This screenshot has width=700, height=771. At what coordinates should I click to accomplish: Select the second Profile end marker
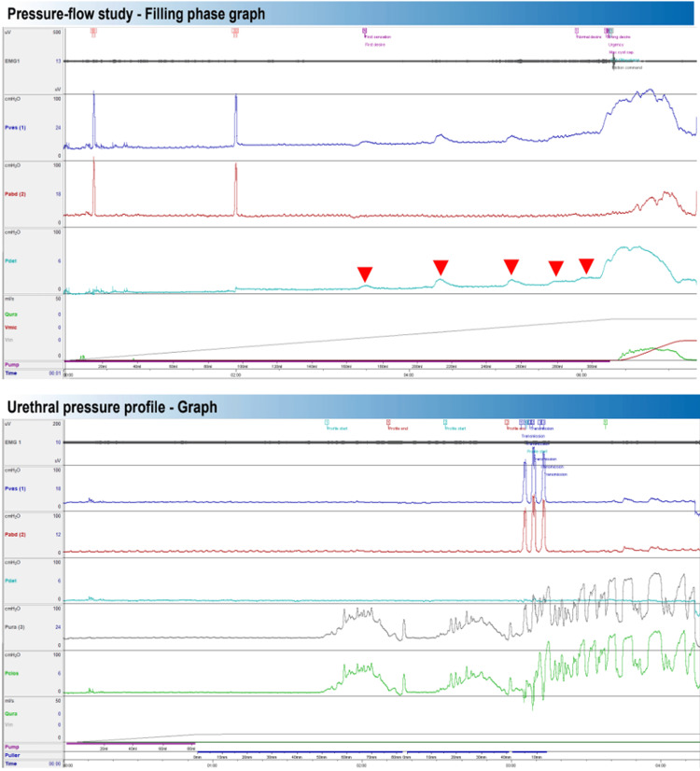point(506,422)
